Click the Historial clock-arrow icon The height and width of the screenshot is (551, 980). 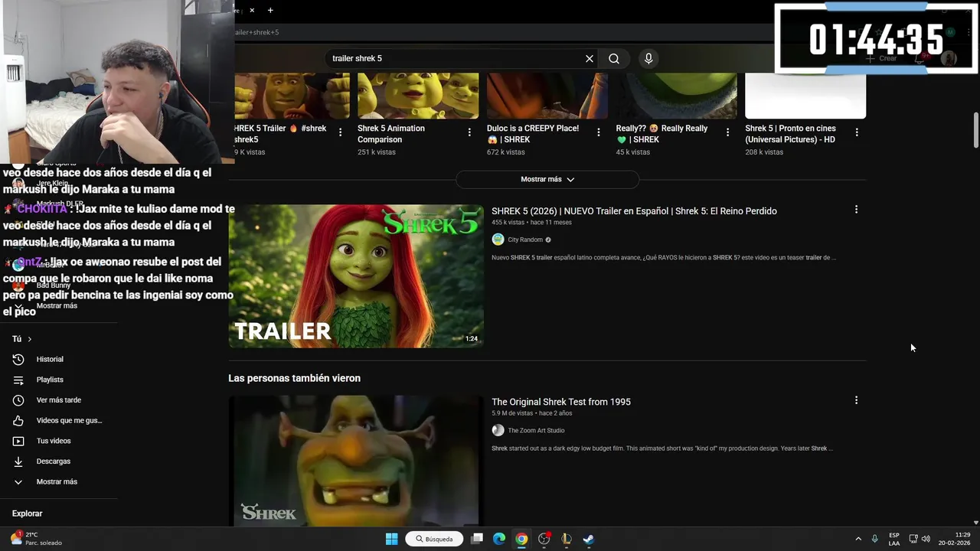pyautogui.click(x=18, y=359)
